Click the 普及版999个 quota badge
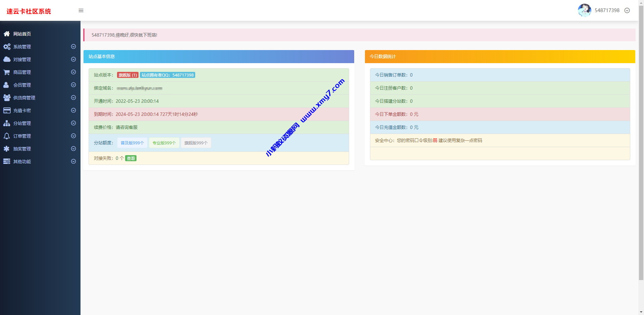 pos(132,143)
